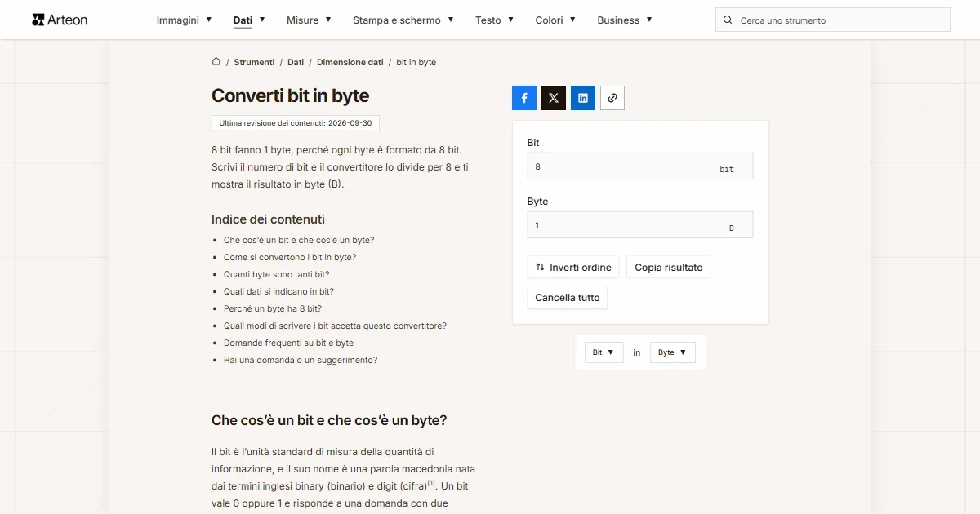Open the Bit source unit dropdown

click(x=604, y=352)
